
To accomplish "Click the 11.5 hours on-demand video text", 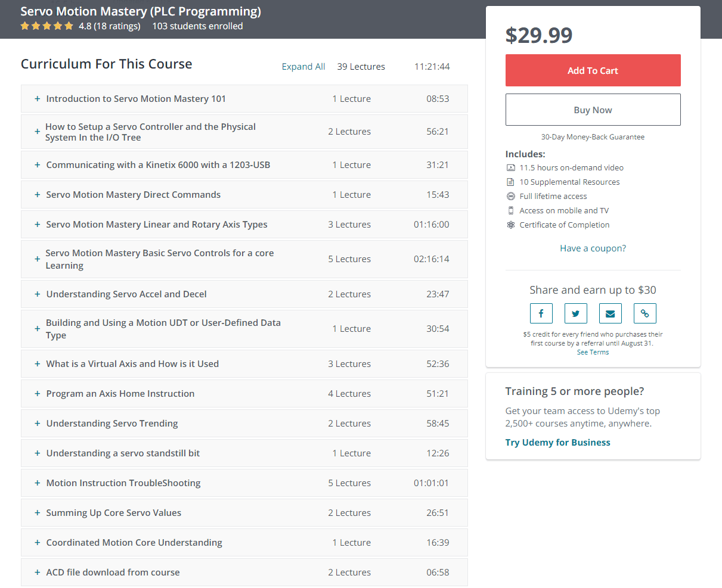I will pyautogui.click(x=571, y=168).
